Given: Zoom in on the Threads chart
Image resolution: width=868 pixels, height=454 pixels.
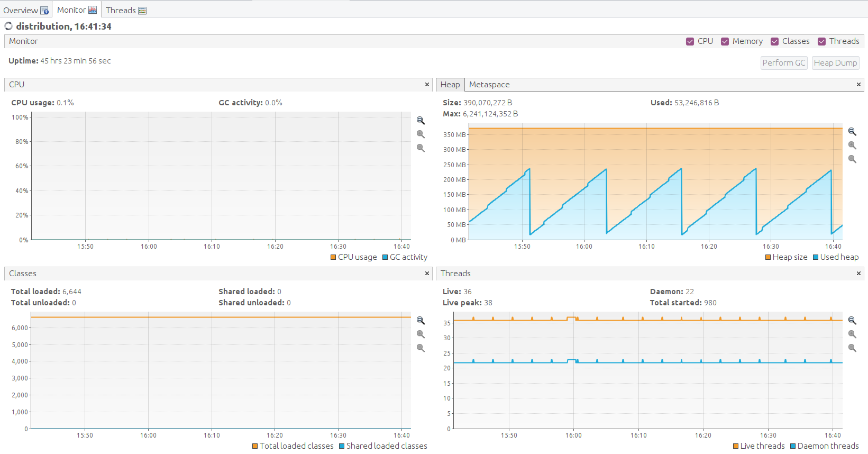Looking at the screenshot, I should pyautogui.click(x=852, y=334).
